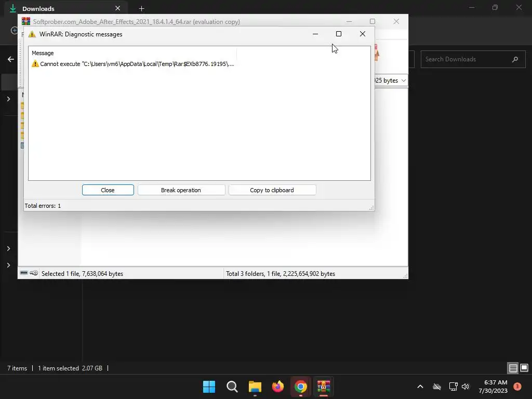The height and width of the screenshot is (399, 532).
Task: Minimize the WinRAR archive window
Action: [x=349, y=21]
